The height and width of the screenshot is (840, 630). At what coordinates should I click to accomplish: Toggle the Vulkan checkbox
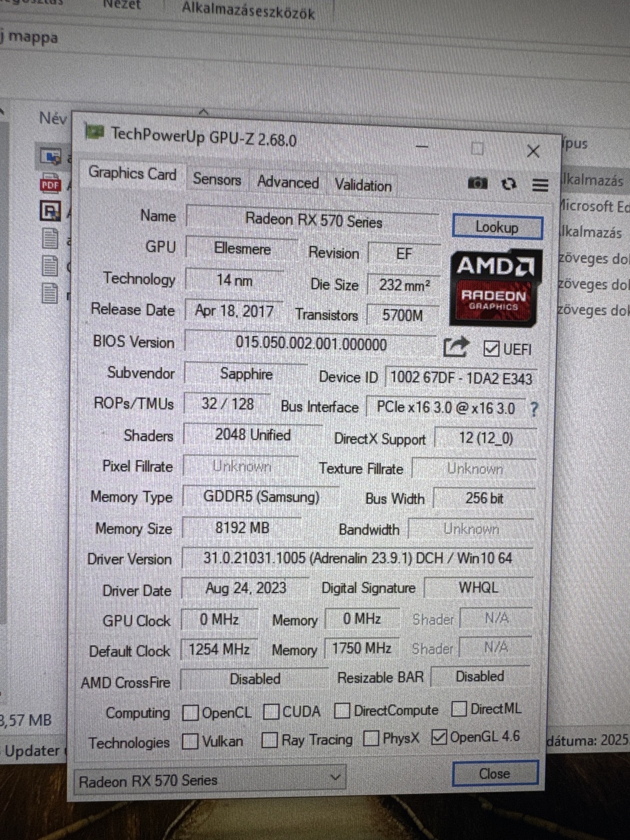190,741
